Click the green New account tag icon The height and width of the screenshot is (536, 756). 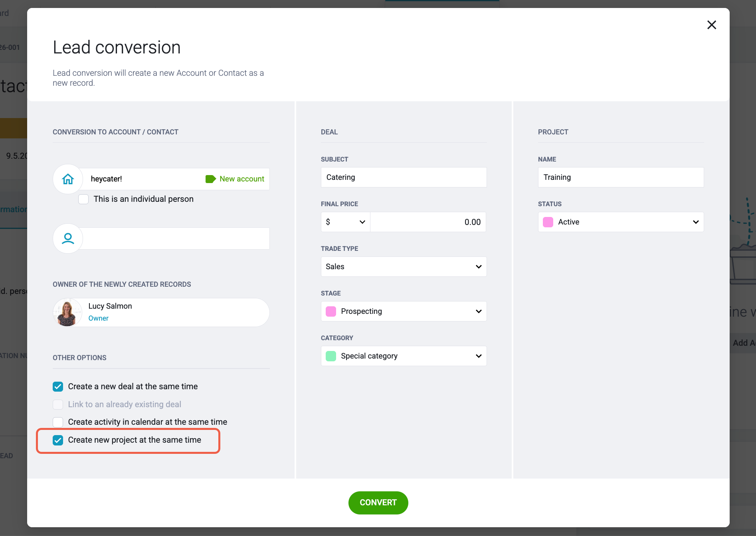pos(211,179)
